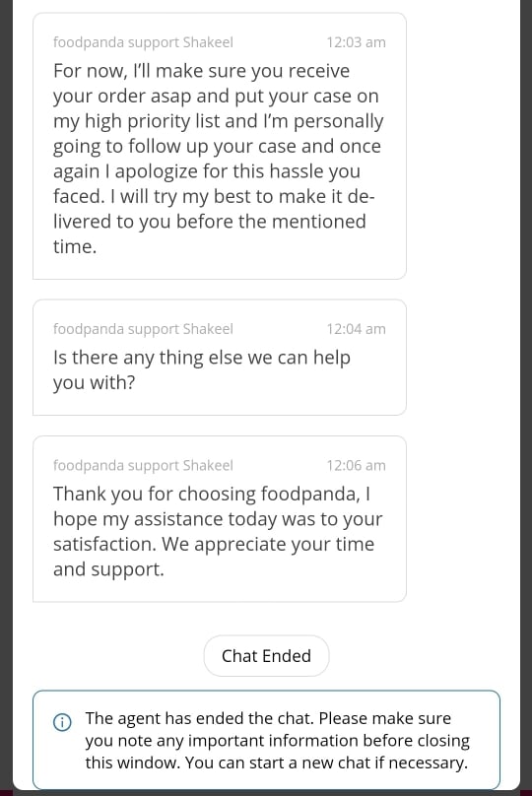532x796 pixels.
Task: Select the third foodpanda support Shakeel sender label
Action: point(143,466)
